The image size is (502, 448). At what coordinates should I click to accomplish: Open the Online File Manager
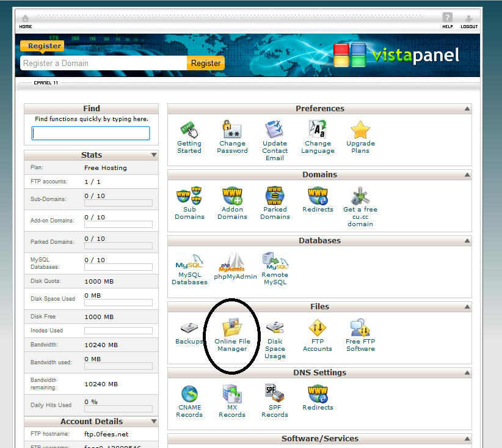point(232,334)
